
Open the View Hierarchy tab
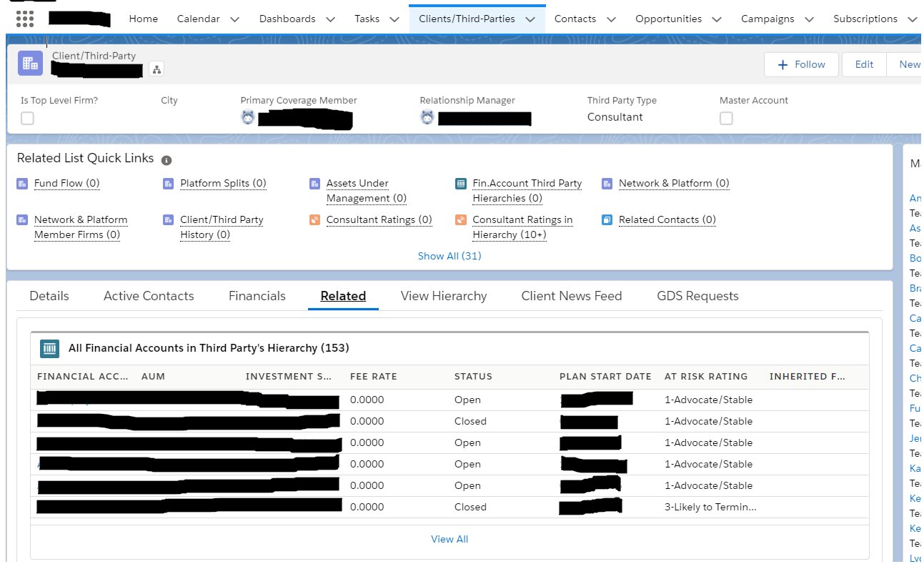[443, 295]
